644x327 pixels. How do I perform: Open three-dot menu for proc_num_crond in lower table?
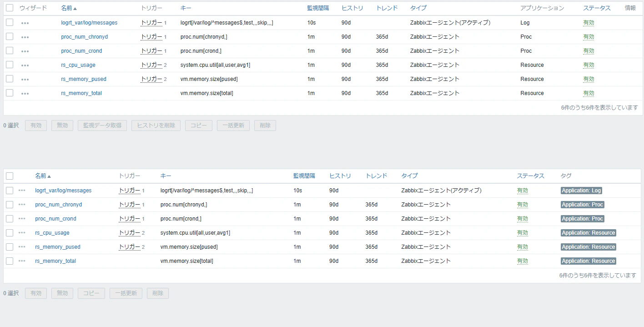[22, 219]
